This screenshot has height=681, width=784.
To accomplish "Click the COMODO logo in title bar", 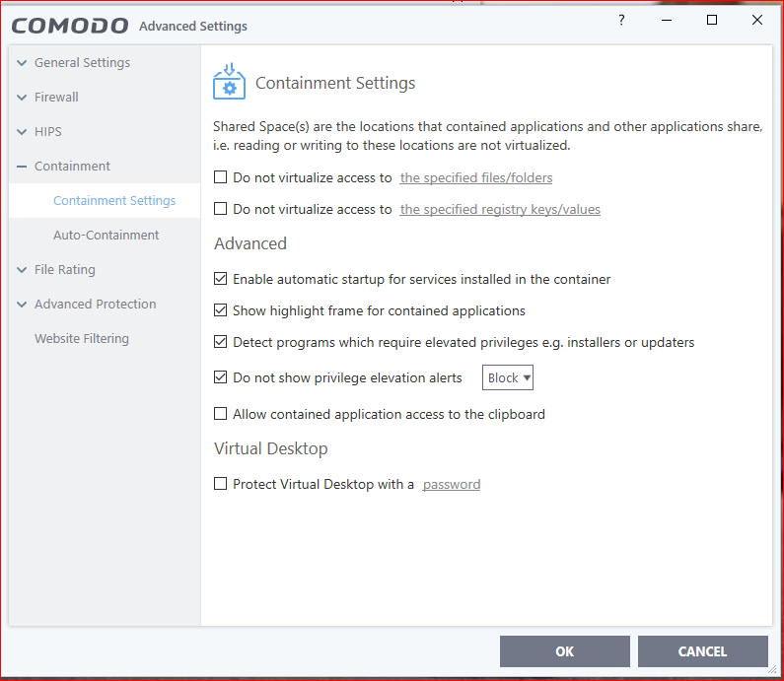I will (x=69, y=25).
